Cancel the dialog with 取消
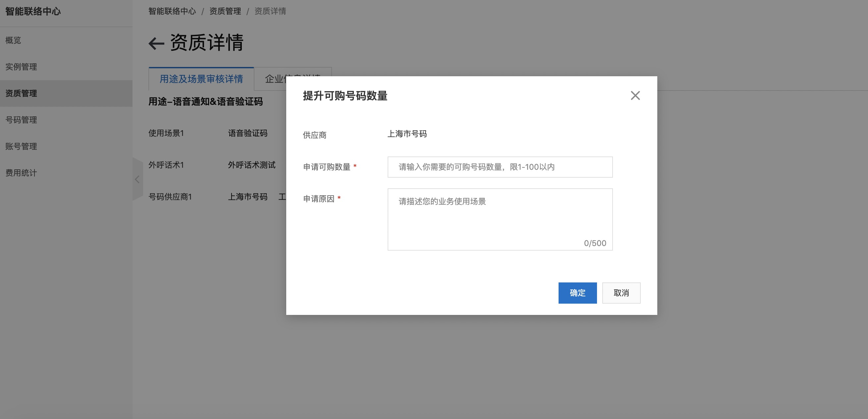The width and height of the screenshot is (868, 419). 621,293
